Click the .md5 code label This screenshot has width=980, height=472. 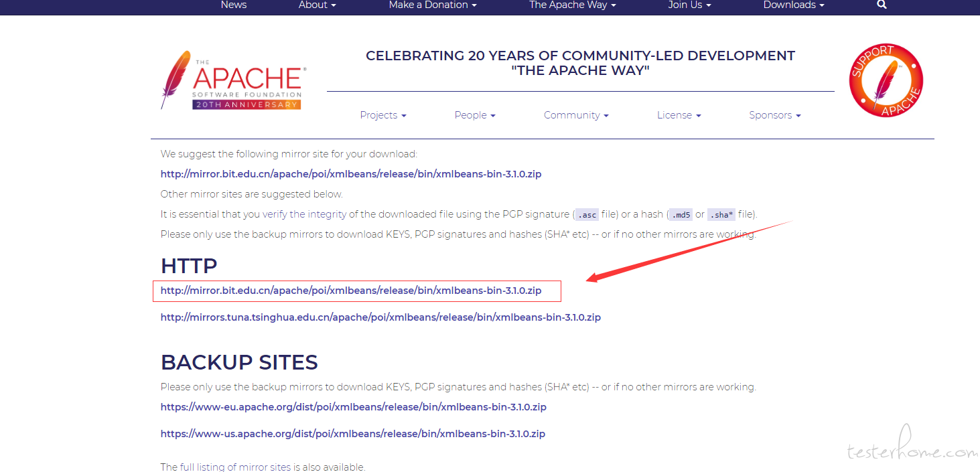click(x=681, y=215)
